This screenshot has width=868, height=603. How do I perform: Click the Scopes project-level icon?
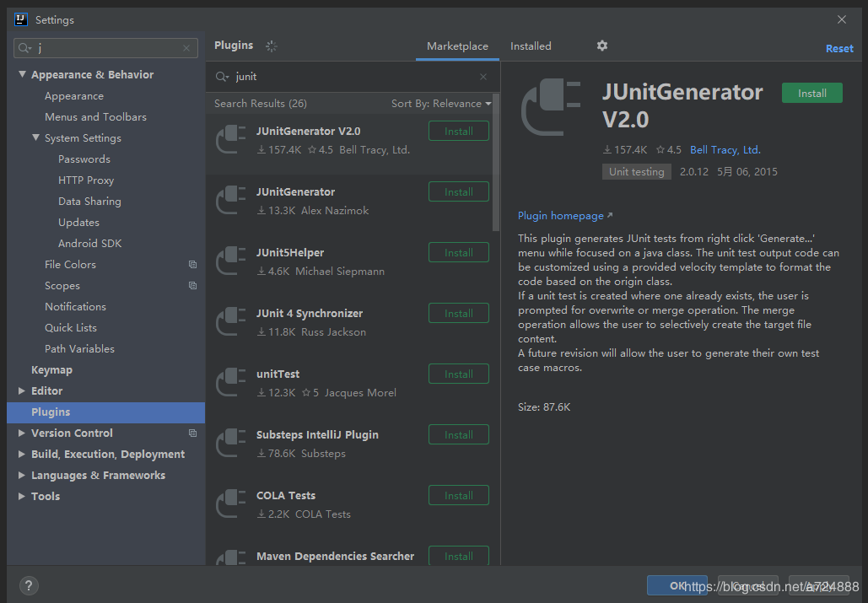[x=192, y=285]
